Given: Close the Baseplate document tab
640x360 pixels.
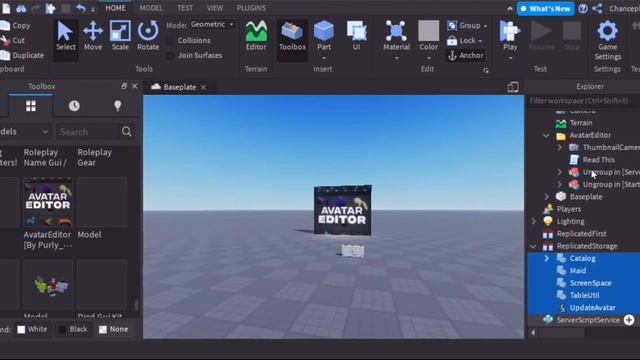Looking at the screenshot, I should coord(203,87).
